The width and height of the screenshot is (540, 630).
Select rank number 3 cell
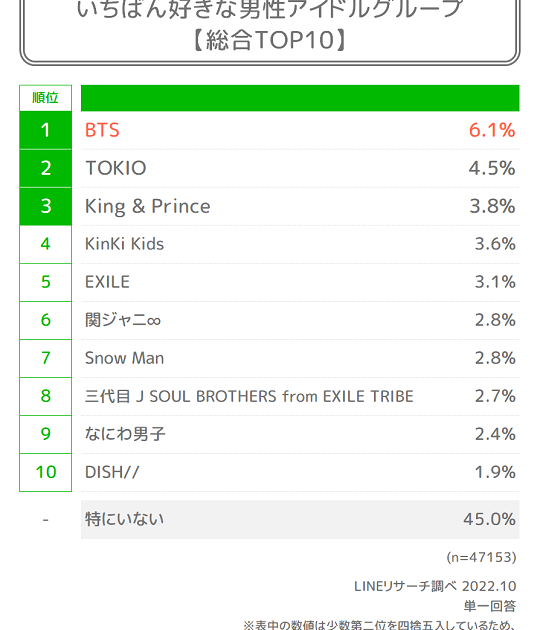click(45, 206)
